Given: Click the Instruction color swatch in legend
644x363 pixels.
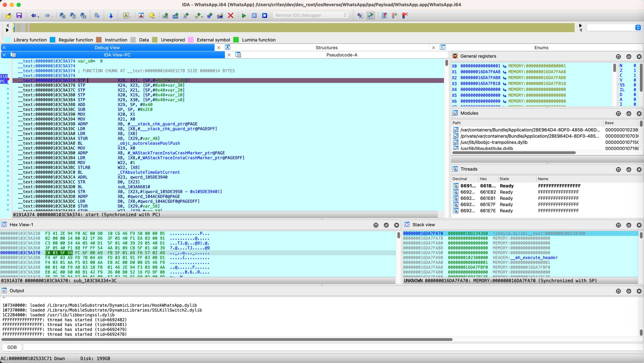Looking at the screenshot, I should coord(99,40).
